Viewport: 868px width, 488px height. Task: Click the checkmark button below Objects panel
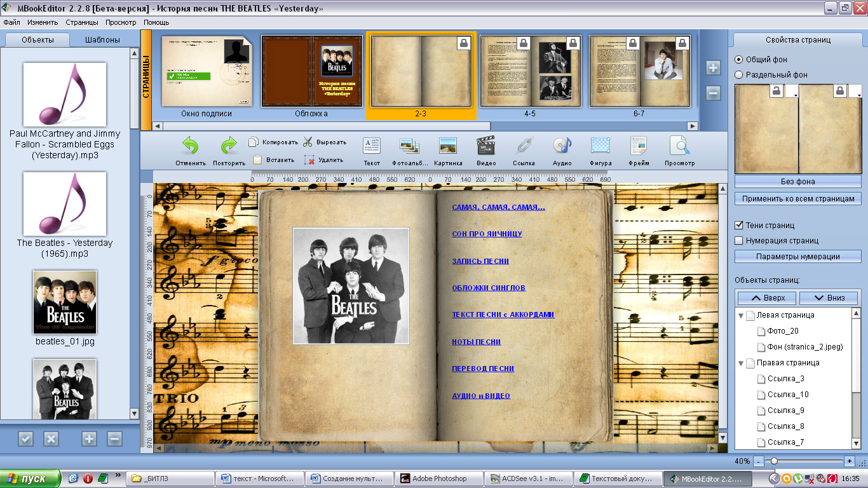click(x=25, y=438)
